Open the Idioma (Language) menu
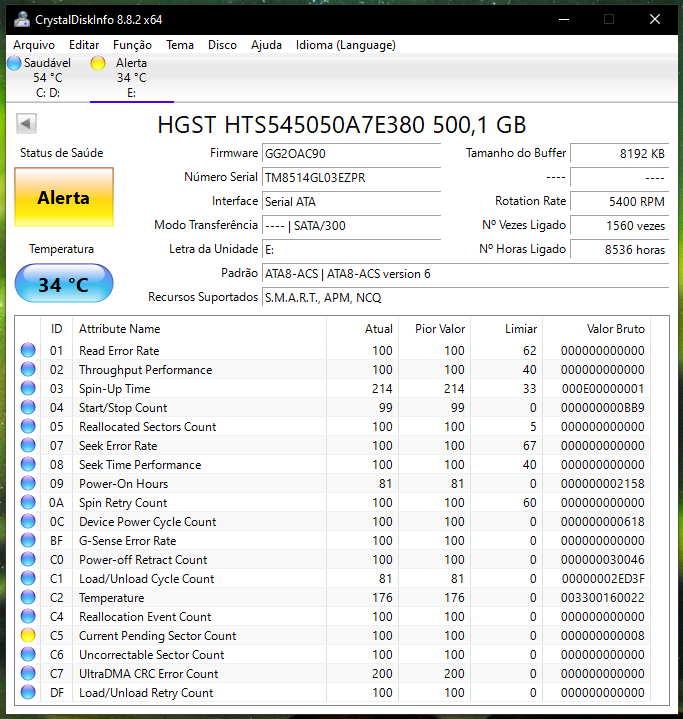Image resolution: width=683 pixels, height=719 pixels. pos(345,45)
